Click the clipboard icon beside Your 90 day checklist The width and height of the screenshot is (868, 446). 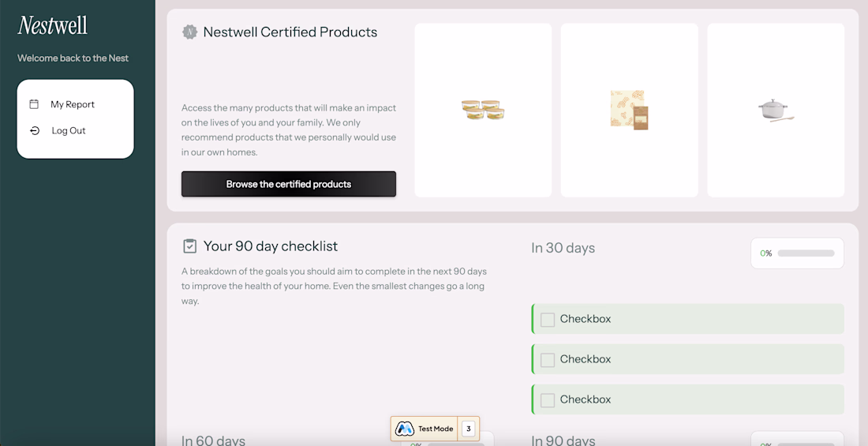(x=189, y=246)
